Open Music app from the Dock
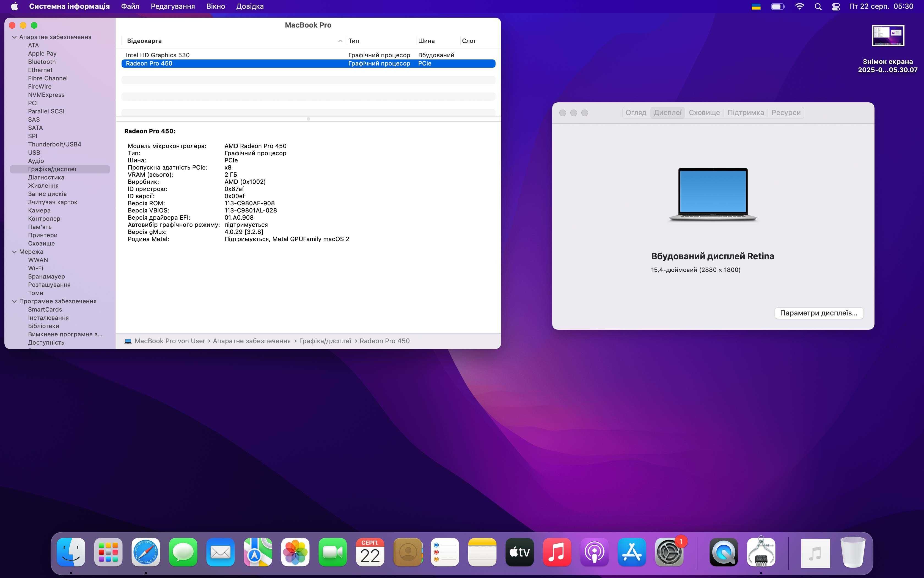 (557, 552)
